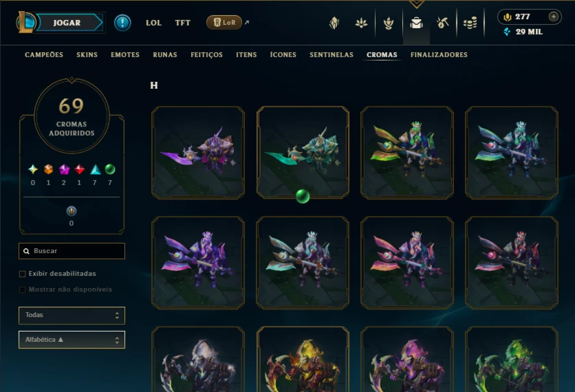Viewport: 575px width, 392px height.
Task: Expand the Todas filter dropdown
Action: 72,316
